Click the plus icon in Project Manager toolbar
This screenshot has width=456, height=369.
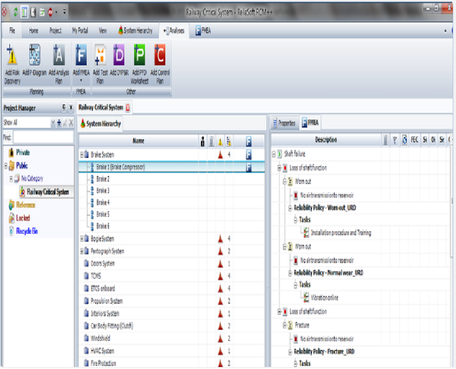(59, 123)
